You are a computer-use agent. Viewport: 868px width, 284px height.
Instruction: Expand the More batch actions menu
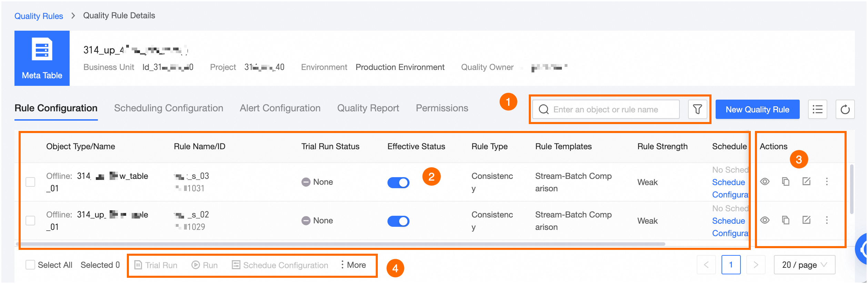[x=353, y=265]
